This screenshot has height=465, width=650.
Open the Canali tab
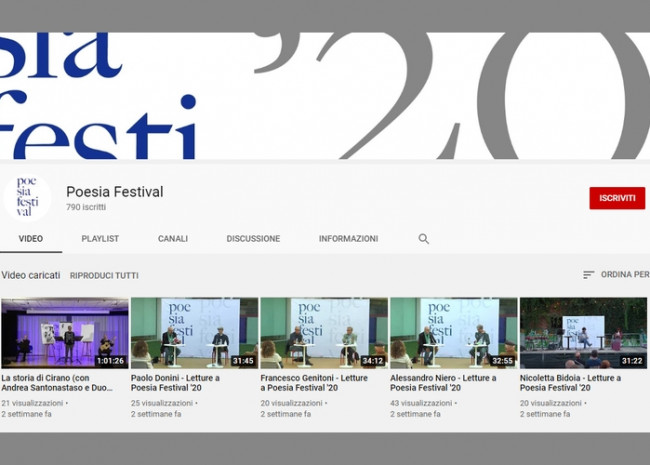pos(173,239)
